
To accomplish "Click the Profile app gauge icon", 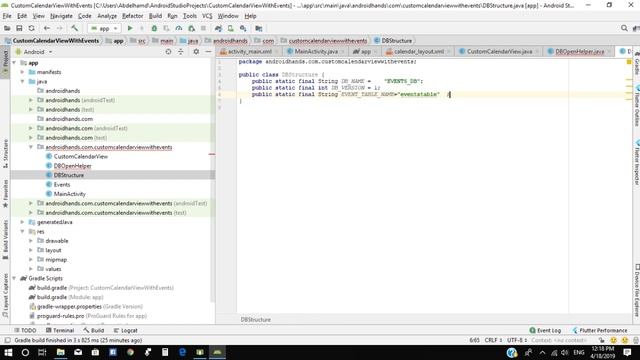I will 179,28.
